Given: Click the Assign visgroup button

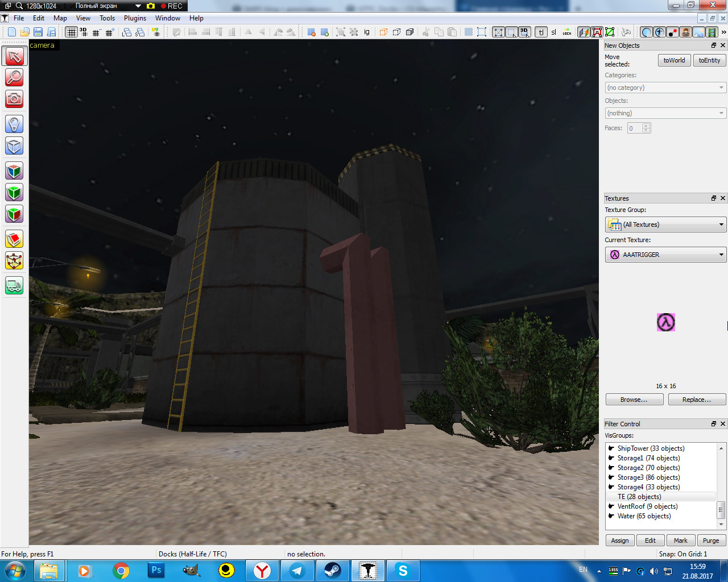Looking at the screenshot, I should (x=620, y=541).
